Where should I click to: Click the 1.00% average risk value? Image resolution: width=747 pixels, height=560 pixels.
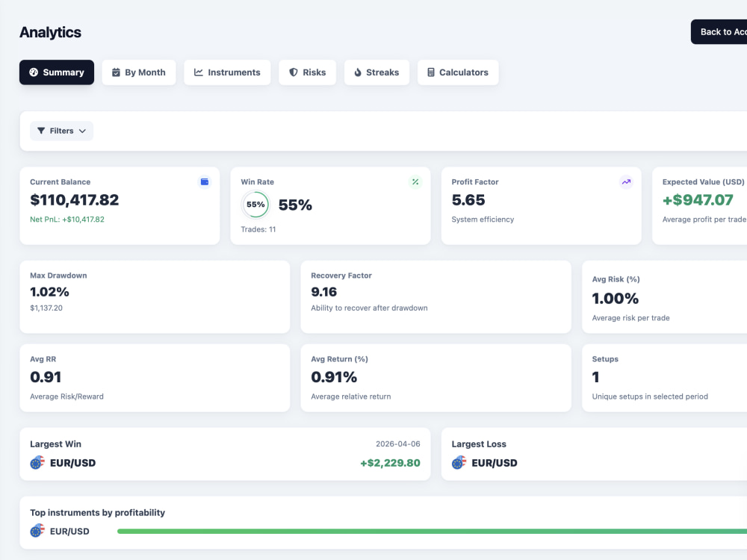[x=616, y=299]
